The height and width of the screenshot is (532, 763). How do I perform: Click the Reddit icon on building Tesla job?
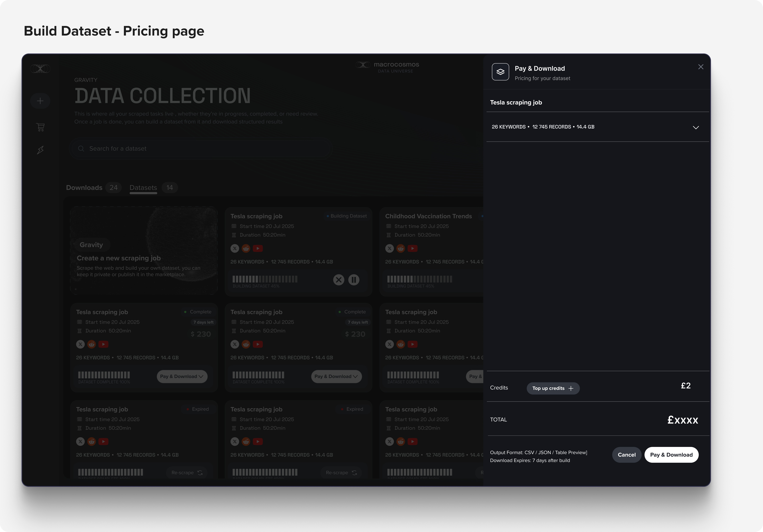(x=246, y=249)
